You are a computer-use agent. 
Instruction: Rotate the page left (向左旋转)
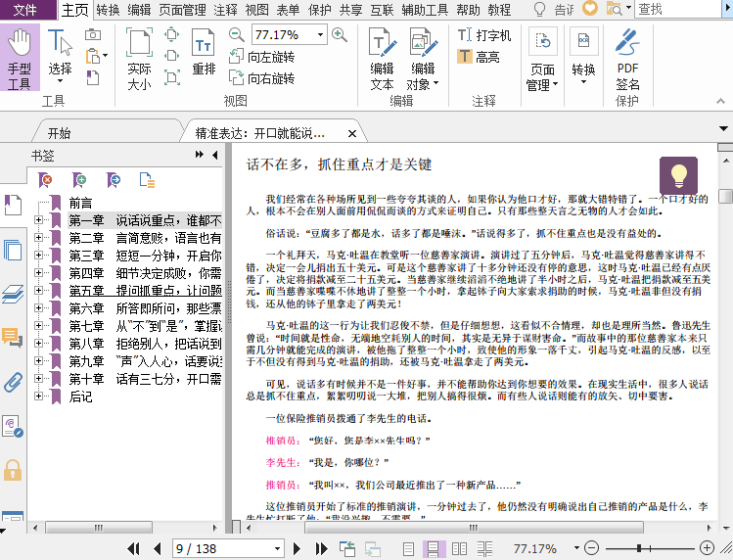click(x=262, y=57)
